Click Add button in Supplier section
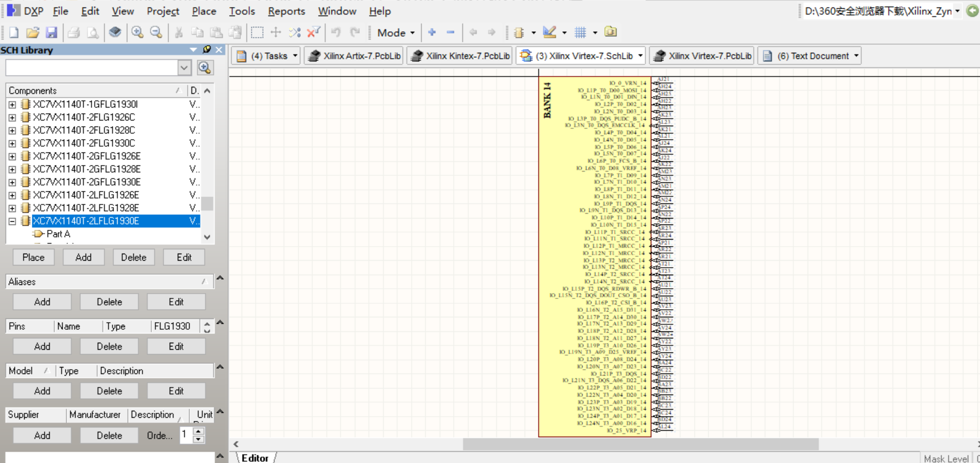This screenshot has height=463, width=980. pos(42,435)
